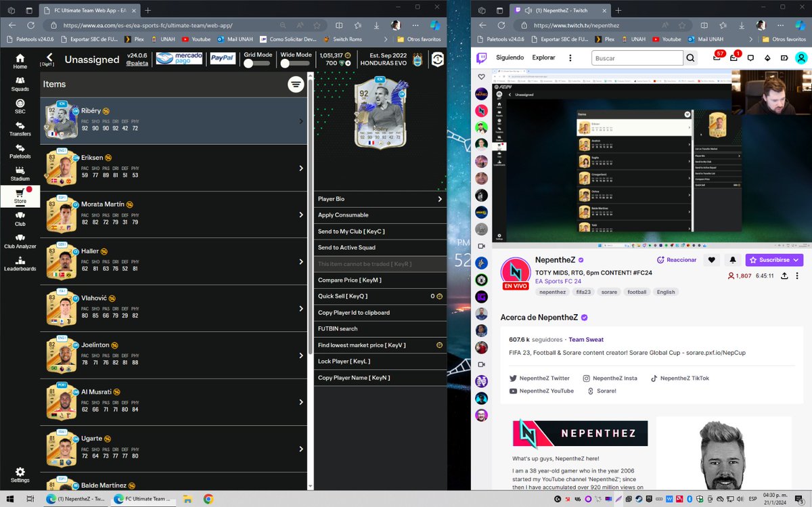Viewport: 812px width, 507px height.
Task: Open the Items sort filter button
Action: click(295, 84)
